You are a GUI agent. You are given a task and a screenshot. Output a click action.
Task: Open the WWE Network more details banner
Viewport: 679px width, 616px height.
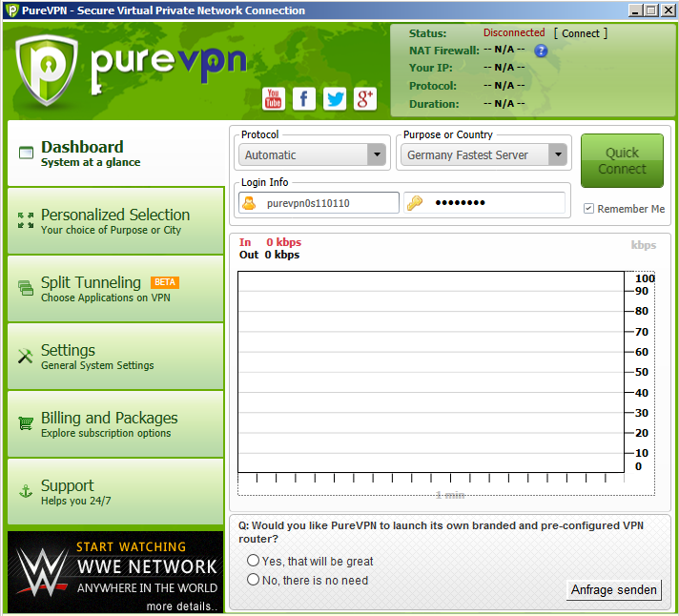point(115,572)
